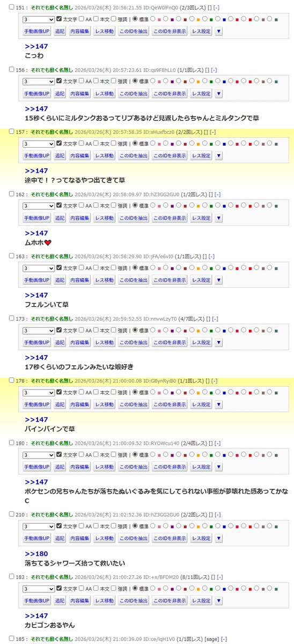Tick the selection checkbox for post 151

point(12,8)
